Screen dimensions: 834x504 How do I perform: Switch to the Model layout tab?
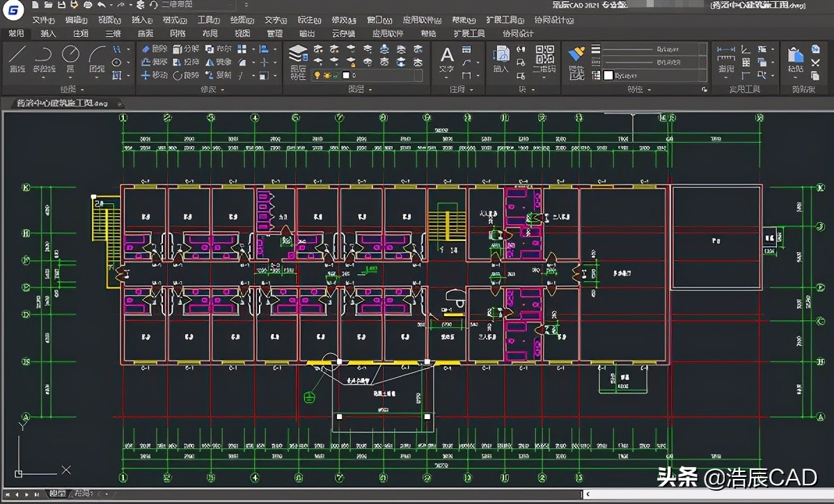pyautogui.click(x=57, y=494)
